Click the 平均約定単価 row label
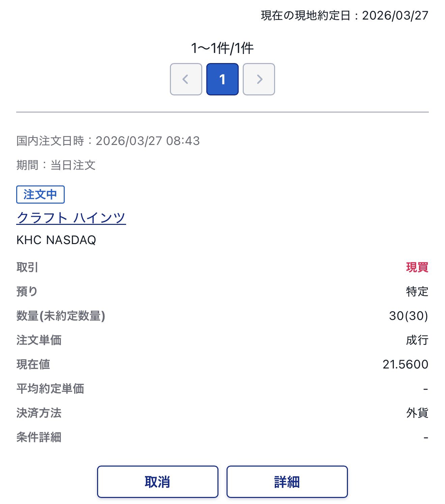Viewport: 445px width, 504px height. pyautogui.click(x=50, y=389)
